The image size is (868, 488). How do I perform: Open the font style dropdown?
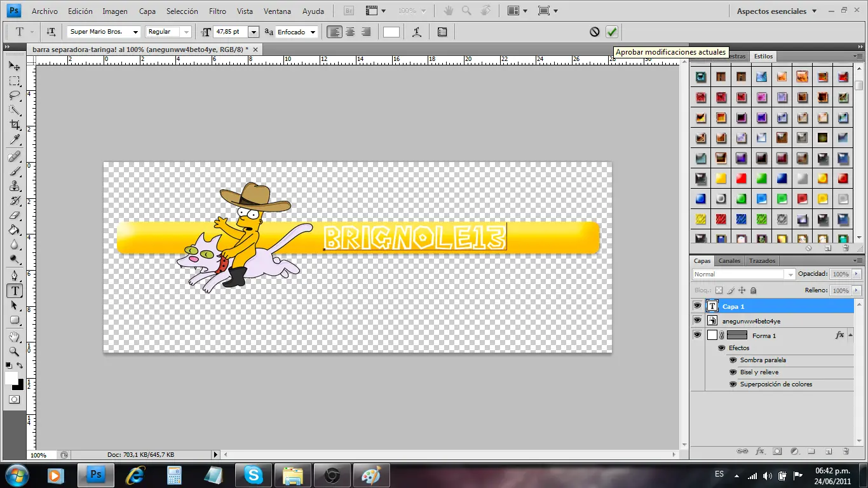point(186,32)
